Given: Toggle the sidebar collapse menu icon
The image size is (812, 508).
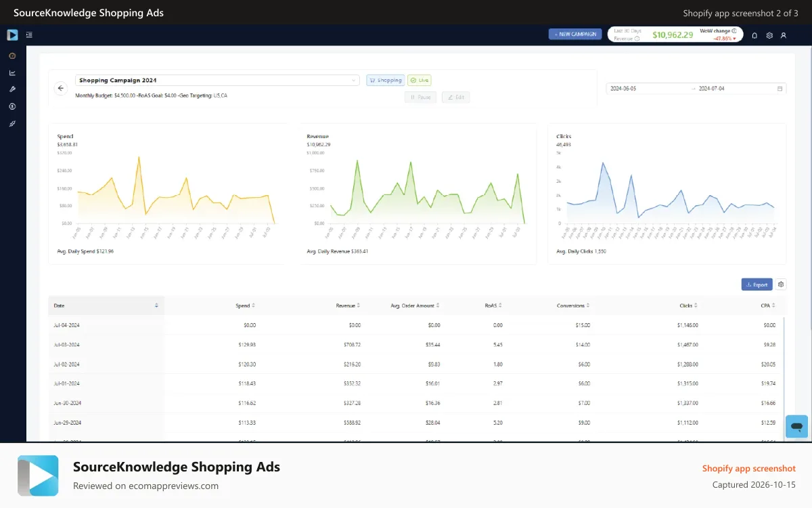Looking at the screenshot, I should [x=29, y=35].
